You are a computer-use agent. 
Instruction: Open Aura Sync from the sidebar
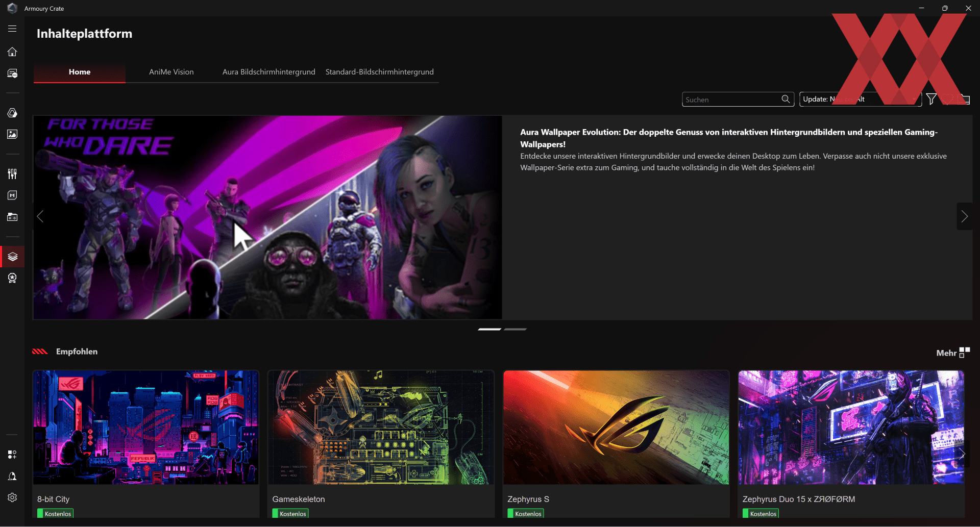point(12,113)
